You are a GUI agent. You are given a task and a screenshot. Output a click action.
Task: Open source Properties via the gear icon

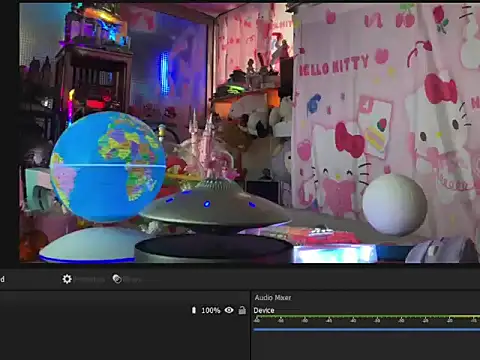click(x=67, y=279)
